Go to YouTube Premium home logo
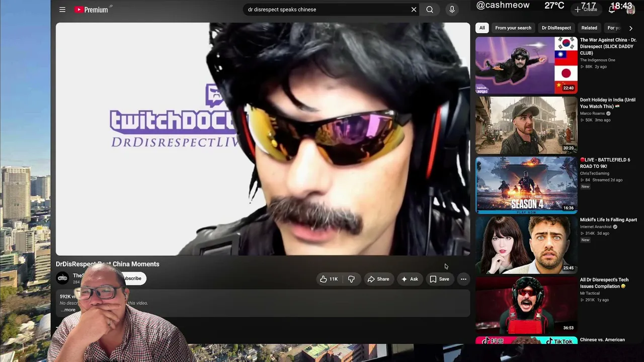This screenshot has width=644, height=362. coord(93,10)
